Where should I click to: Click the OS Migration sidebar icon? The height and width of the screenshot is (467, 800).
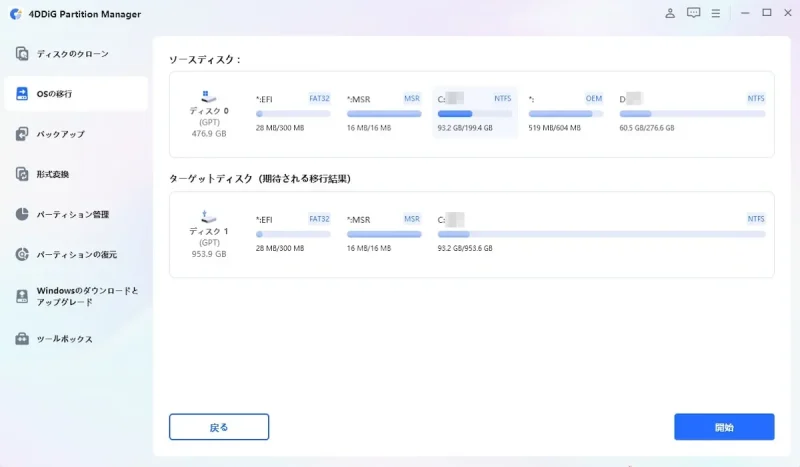tap(22, 93)
